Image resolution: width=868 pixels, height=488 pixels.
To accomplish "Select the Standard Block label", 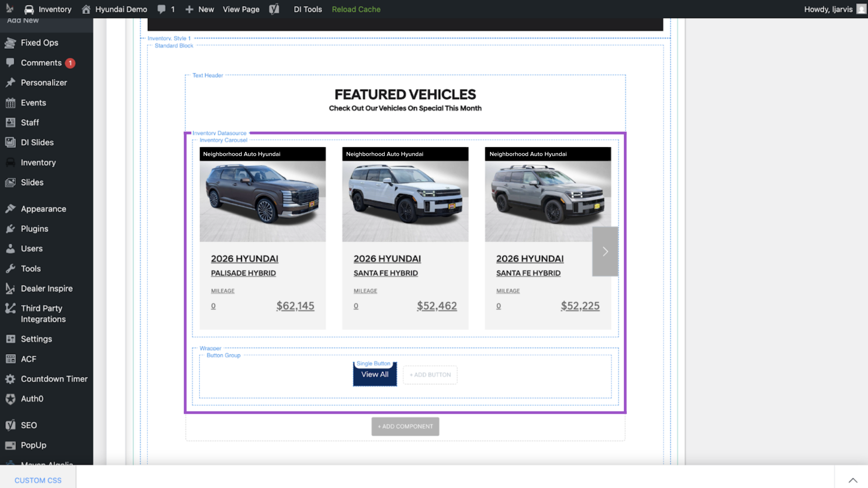I will pos(174,45).
